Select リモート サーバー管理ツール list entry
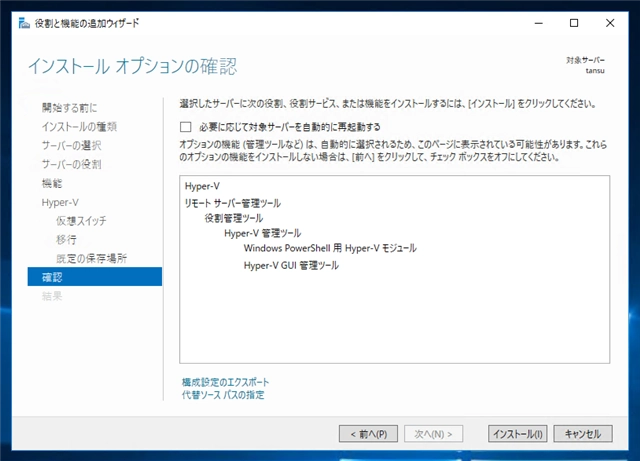 233,203
